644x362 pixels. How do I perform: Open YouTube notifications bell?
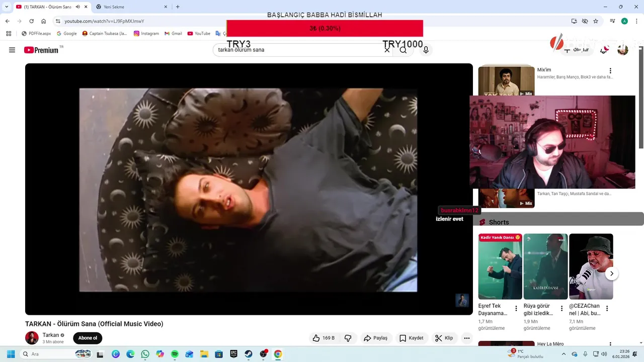(x=604, y=50)
